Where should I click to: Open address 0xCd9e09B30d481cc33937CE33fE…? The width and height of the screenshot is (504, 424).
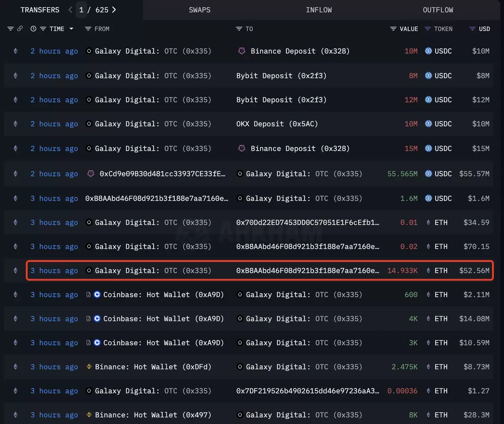[x=163, y=174]
